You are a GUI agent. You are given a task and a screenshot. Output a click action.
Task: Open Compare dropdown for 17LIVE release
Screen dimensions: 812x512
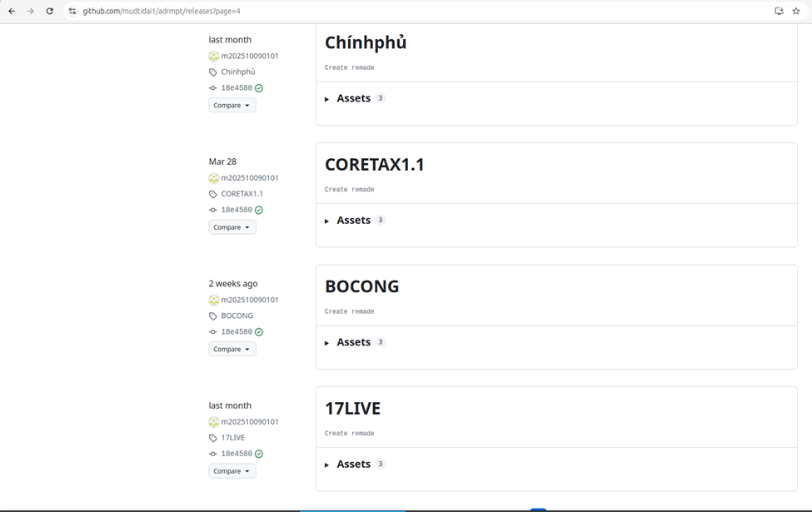pyautogui.click(x=232, y=471)
